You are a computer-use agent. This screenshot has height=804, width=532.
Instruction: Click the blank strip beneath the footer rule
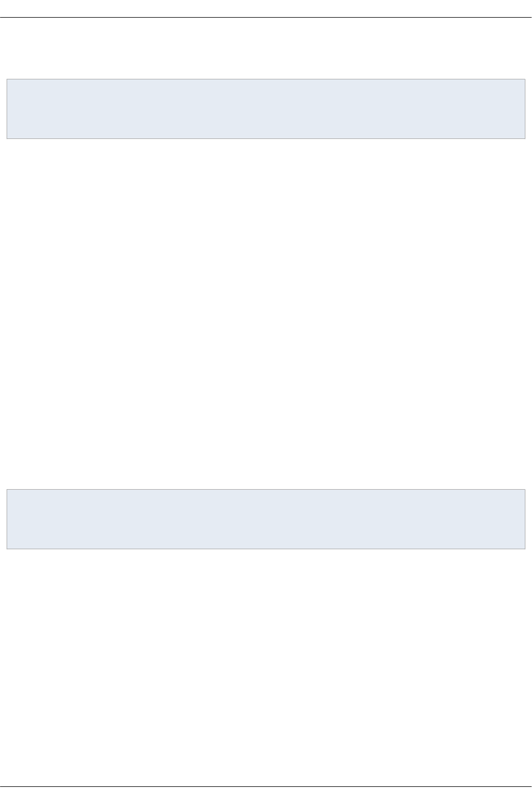coord(266,796)
